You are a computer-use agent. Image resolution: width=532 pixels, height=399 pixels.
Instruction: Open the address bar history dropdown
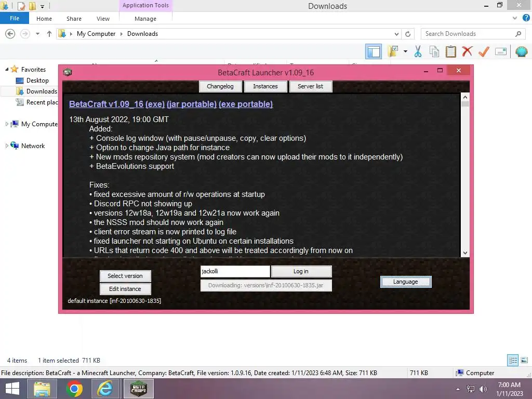[396, 34]
